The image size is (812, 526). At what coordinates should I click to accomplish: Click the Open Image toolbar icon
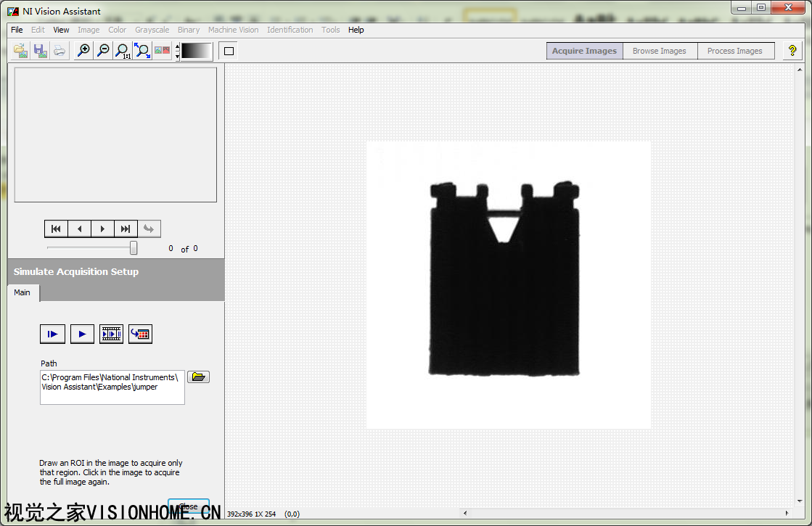[x=20, y=51]
